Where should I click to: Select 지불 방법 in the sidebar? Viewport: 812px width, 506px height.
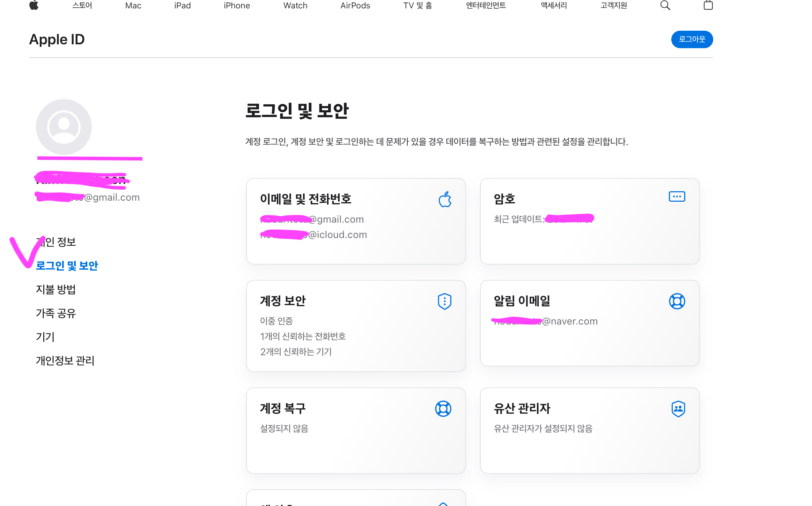coord(56,289)
